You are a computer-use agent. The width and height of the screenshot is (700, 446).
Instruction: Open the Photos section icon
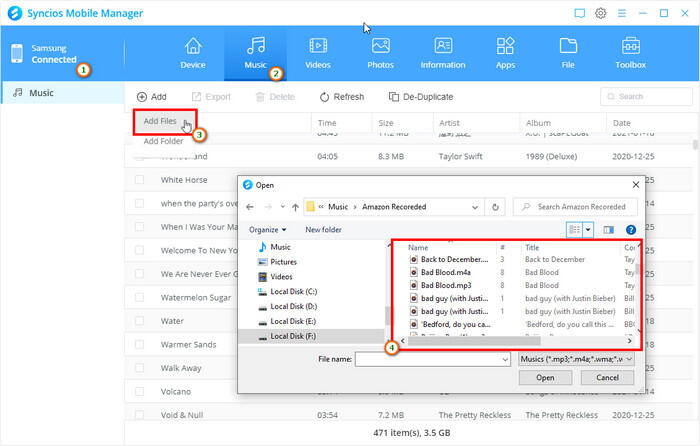click(x=380, y=46)
